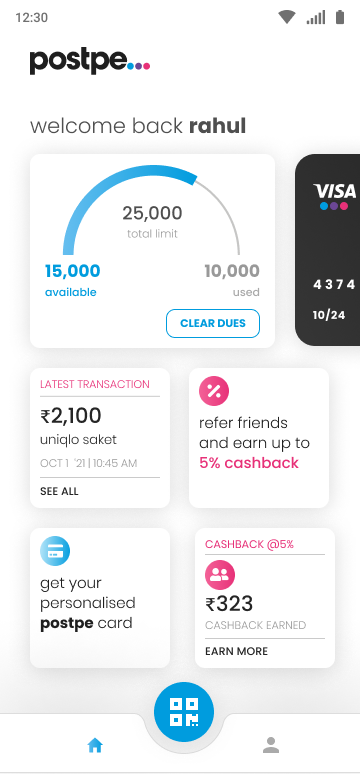This screenshot has width=360, height=774.
Task: Select the 15,000 available amount
Action: click(x=73, y=271)
